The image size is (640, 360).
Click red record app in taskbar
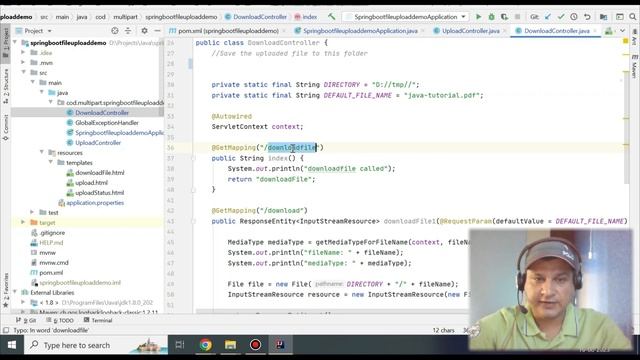pyautogui.click(x=256, y=345)
